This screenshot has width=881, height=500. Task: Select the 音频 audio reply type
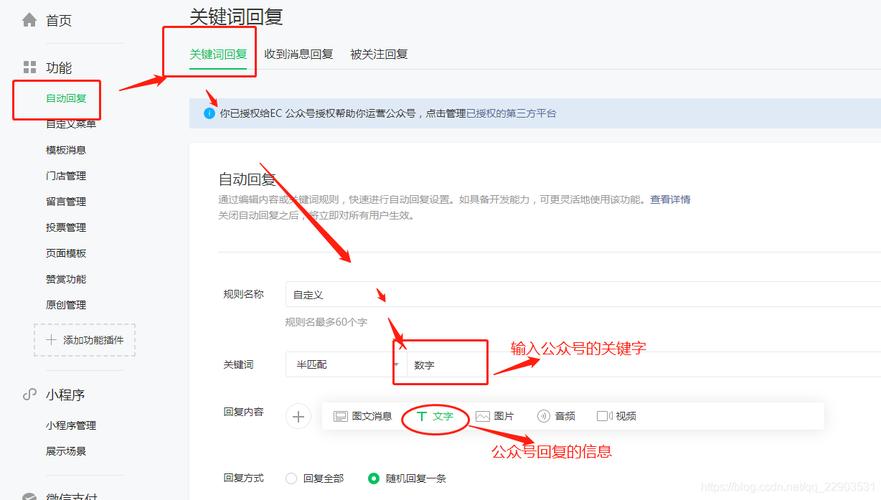tap(556, 416)
